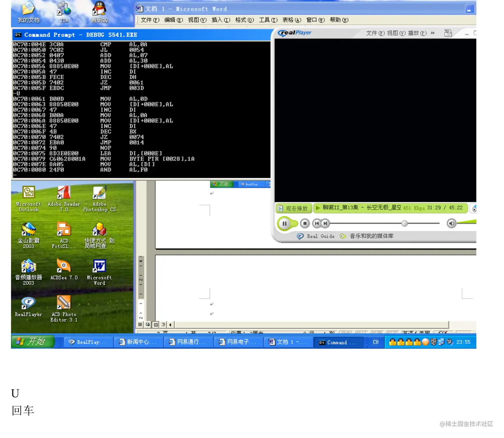The height and width of the screenshot is (438, 504).
Task: Open Adobe Photoshop CS desktop shortcut
Action: point(99,199)
